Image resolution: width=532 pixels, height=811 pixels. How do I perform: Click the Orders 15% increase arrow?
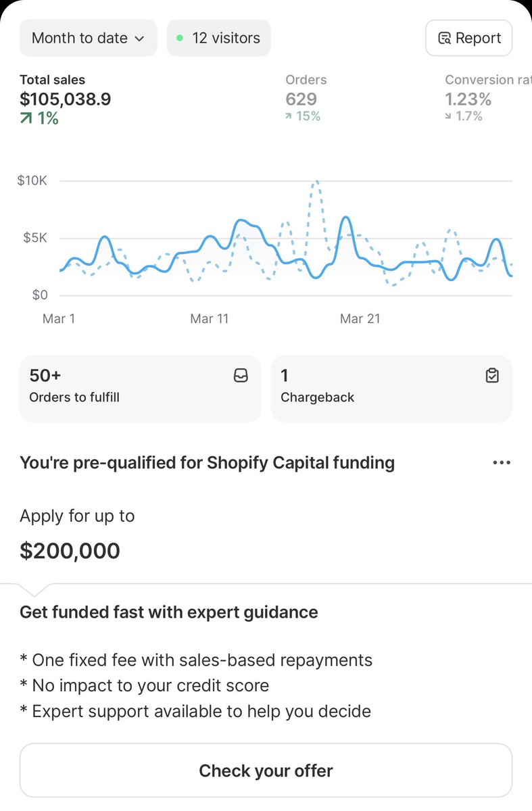289,116
